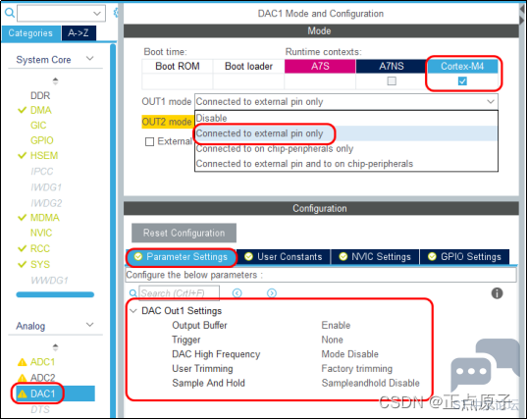Viewport: 528px width, 420px height.
Task: Click the parameter search field
Action: click(180, 293)
